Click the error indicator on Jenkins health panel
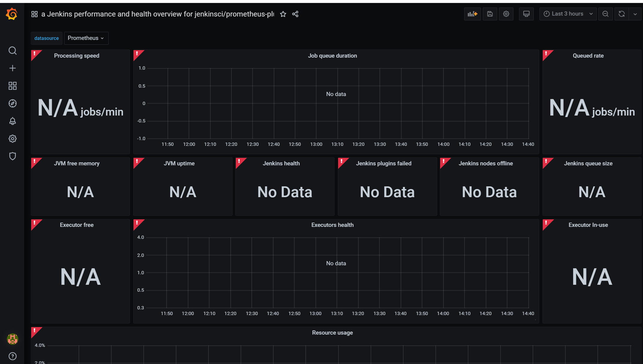This screenshot has width=643, height=364. pyautogui.click(x=239, y=161)
